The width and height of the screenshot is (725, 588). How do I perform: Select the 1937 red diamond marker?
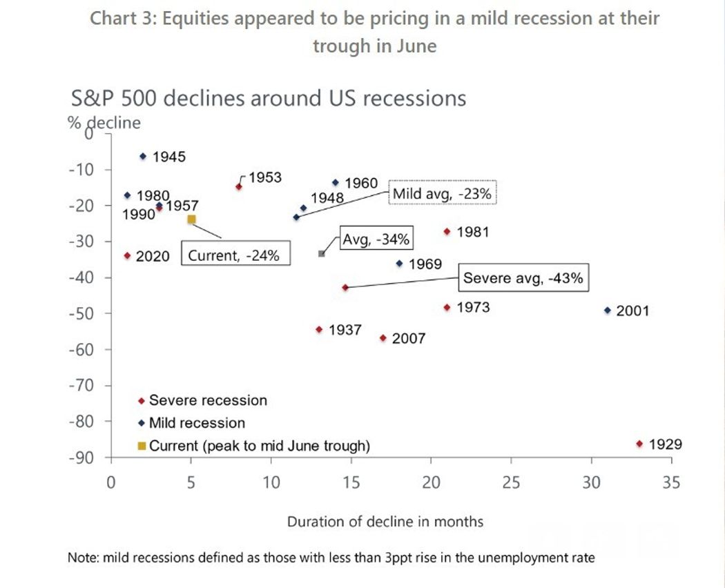point(319,329)
